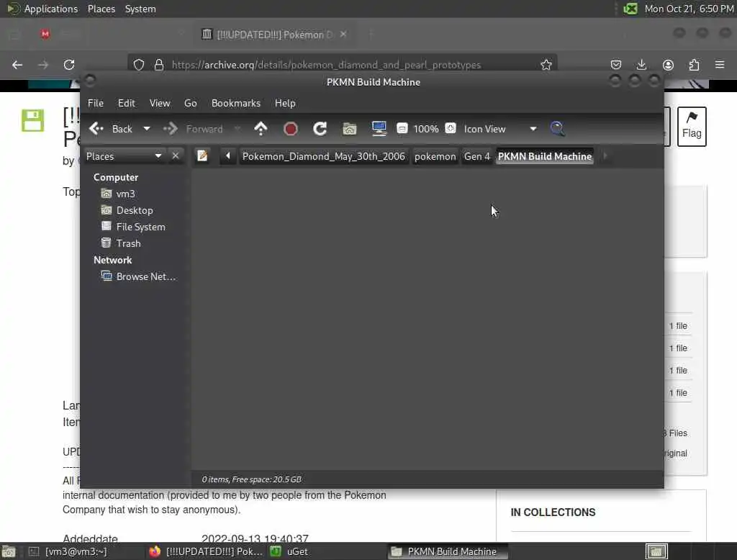Switch to the uGet window in taskbar
Image resolution: width=737 pixels, height=560 pixels.
pos(290,551)
